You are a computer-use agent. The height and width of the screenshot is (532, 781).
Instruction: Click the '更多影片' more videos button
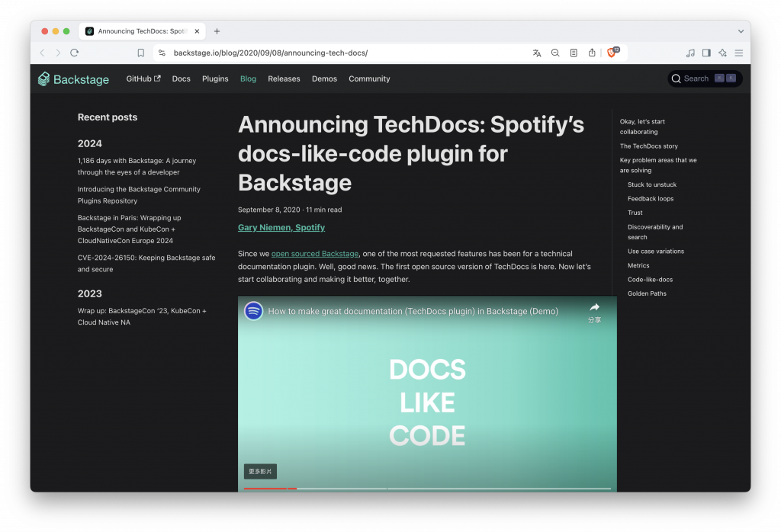coord(260,471)
